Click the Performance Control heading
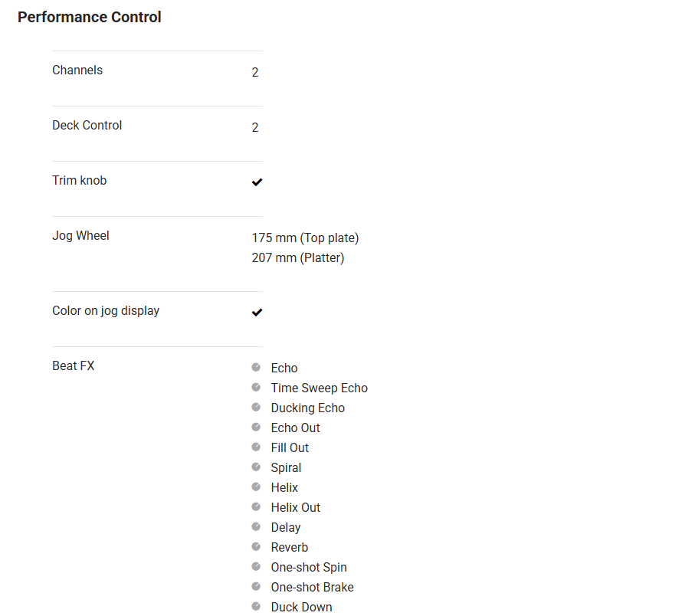 90,17
